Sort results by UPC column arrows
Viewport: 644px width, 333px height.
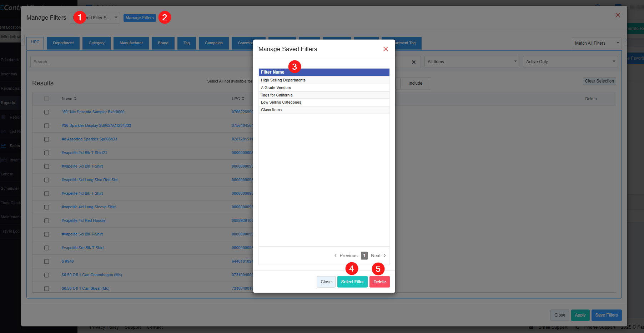point(243,99)
